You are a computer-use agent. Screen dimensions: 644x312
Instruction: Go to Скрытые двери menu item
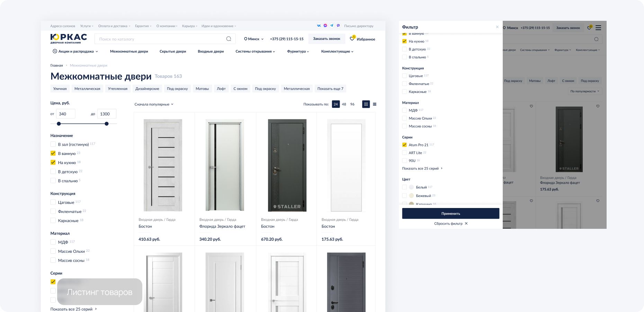tap(173, 51)
